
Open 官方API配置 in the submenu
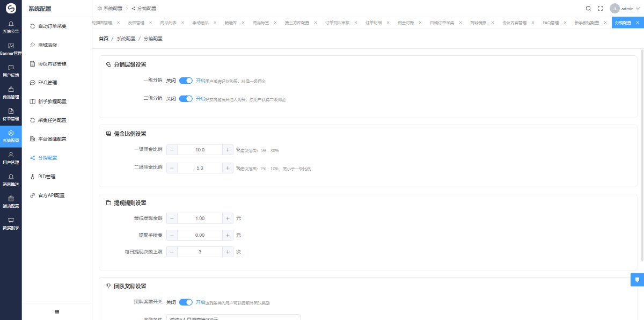[57, 195]
